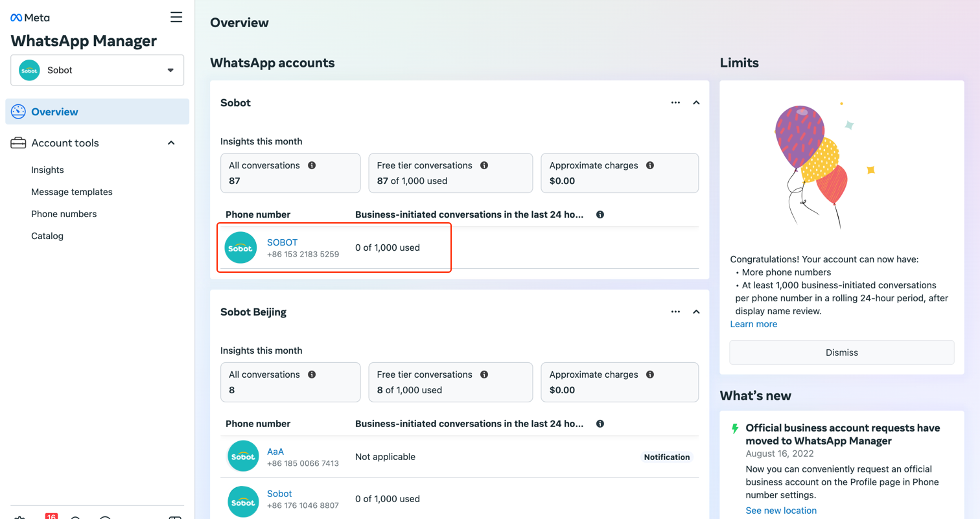980x519 pixels.
Task: Open Insights in Account tools
Action: coord(47,170)
